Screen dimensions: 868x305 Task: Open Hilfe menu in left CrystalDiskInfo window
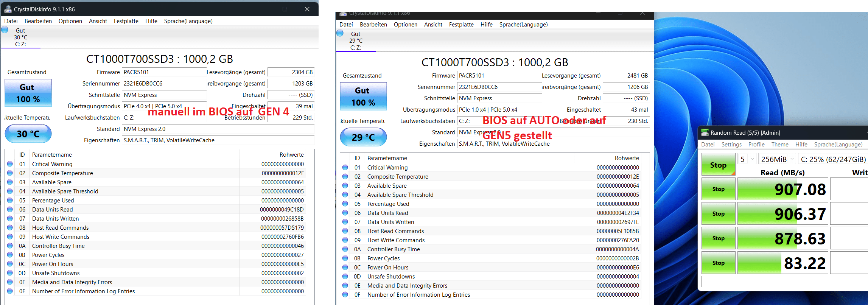click(x=151, y=21)
